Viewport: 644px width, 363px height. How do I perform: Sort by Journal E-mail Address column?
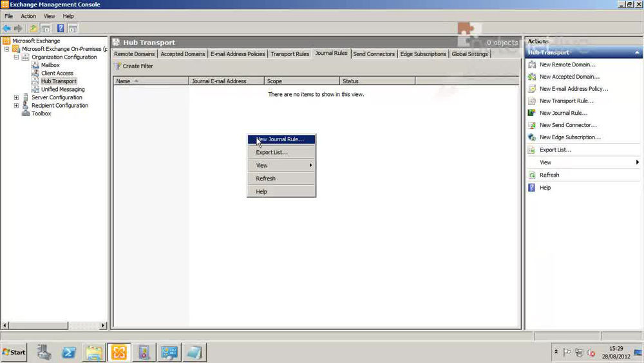[x=226, y=81]
